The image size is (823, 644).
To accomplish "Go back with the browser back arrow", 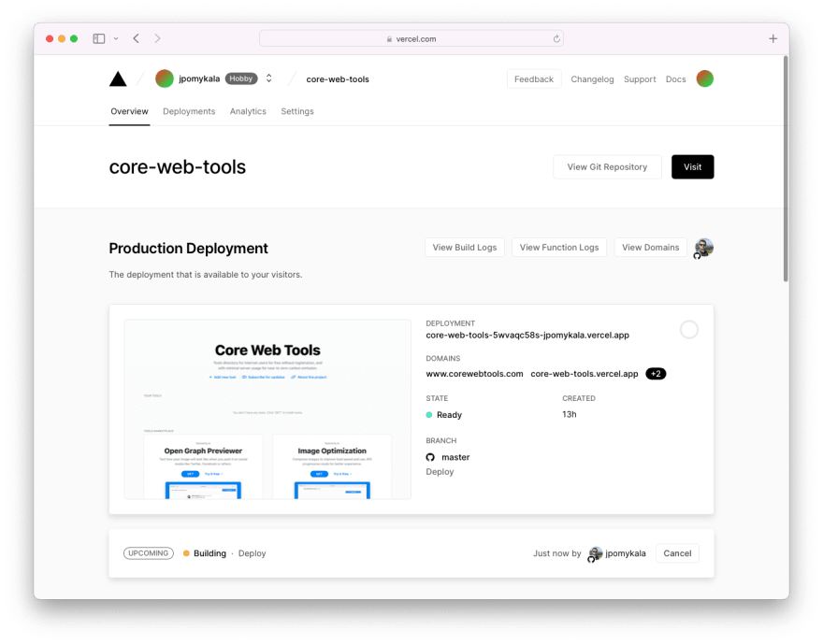I will click(x=136, y=38).
